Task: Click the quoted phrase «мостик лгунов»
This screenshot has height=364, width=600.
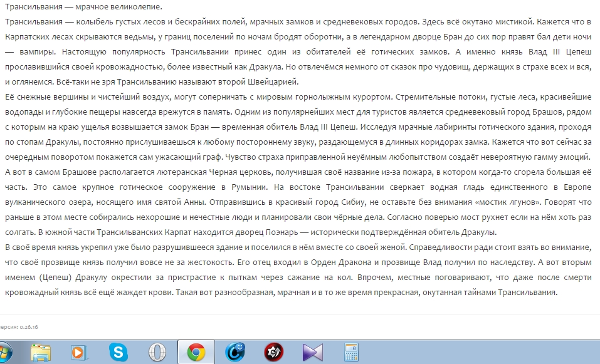Action: (x=508, y=202)
